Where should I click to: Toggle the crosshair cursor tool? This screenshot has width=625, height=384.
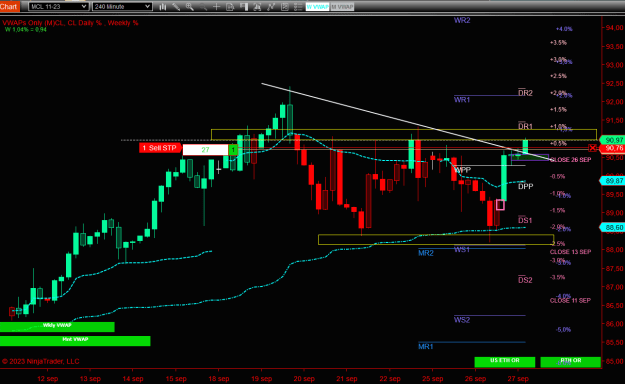click(216, 7)
